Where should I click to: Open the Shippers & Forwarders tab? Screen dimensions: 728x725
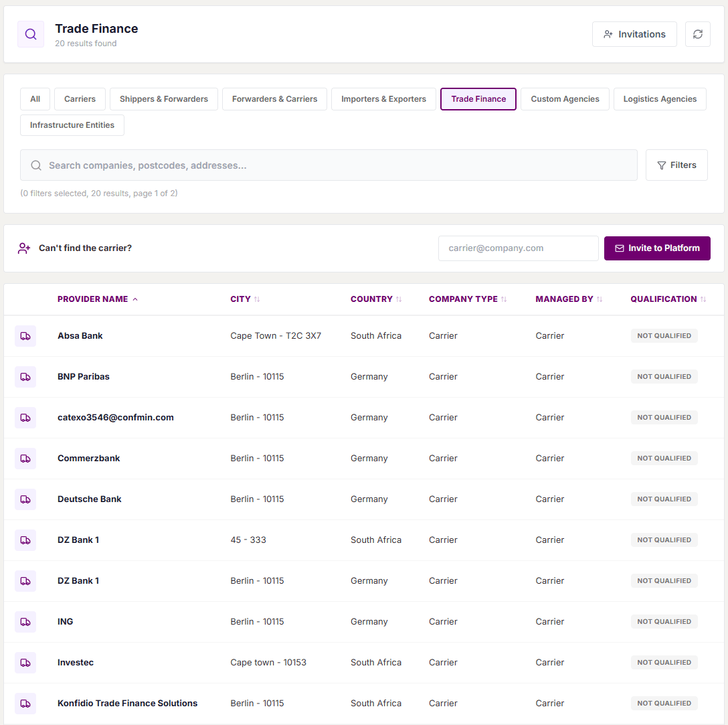pyautogui.click(x=164, y=99)
